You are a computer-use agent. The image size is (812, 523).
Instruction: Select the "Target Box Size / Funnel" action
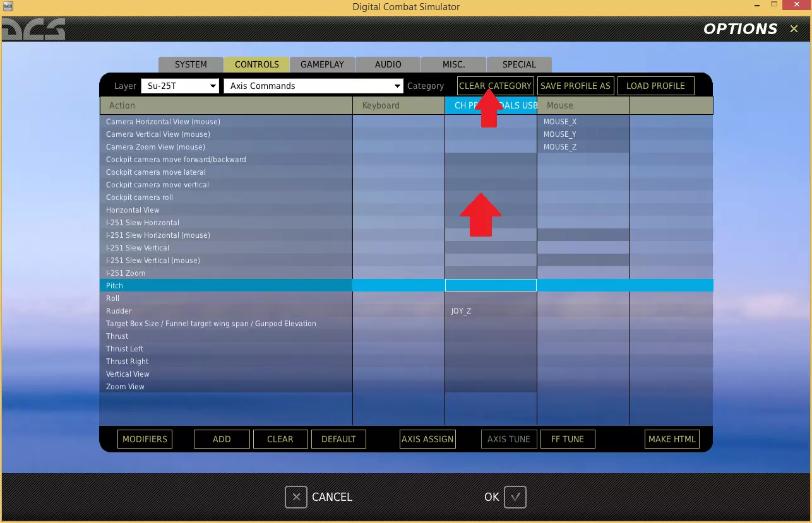[x=226, y=324]
